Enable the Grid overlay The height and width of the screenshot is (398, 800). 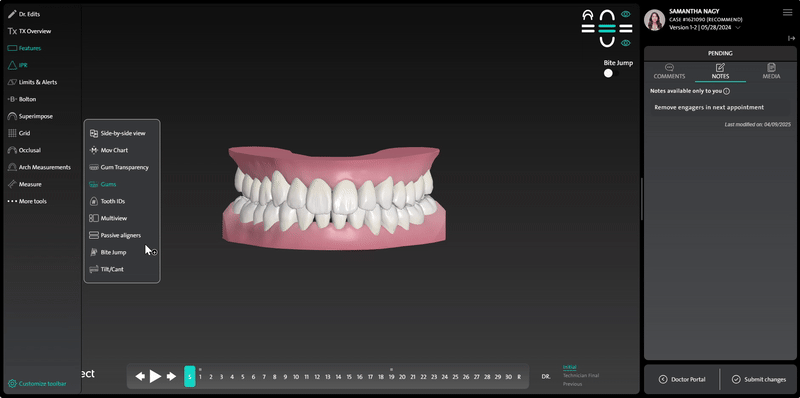19,133
